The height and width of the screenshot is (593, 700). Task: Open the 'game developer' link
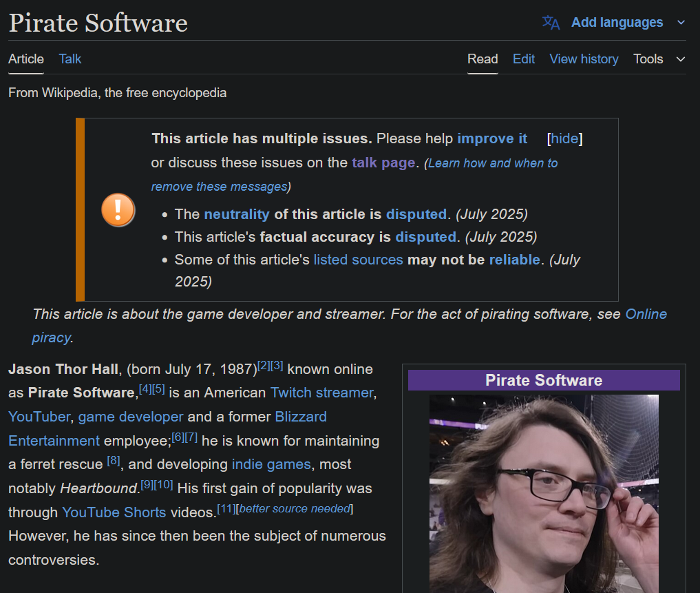pyautogui.click(x=131, y=417)
